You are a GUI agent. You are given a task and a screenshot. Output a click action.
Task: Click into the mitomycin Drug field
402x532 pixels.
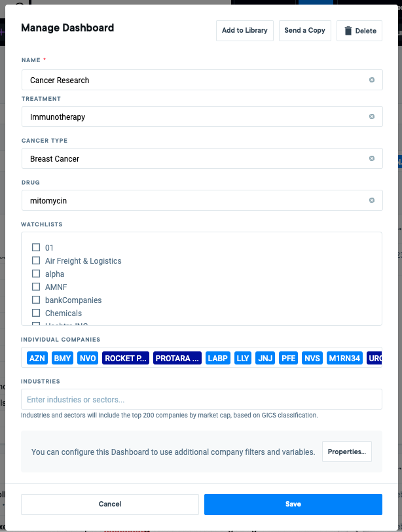click(202, 200)
